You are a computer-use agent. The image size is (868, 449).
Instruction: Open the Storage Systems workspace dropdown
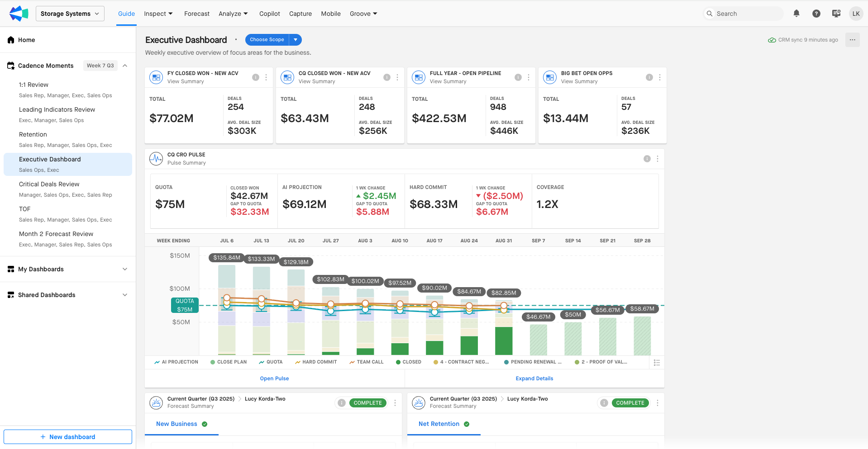[70, 14]
